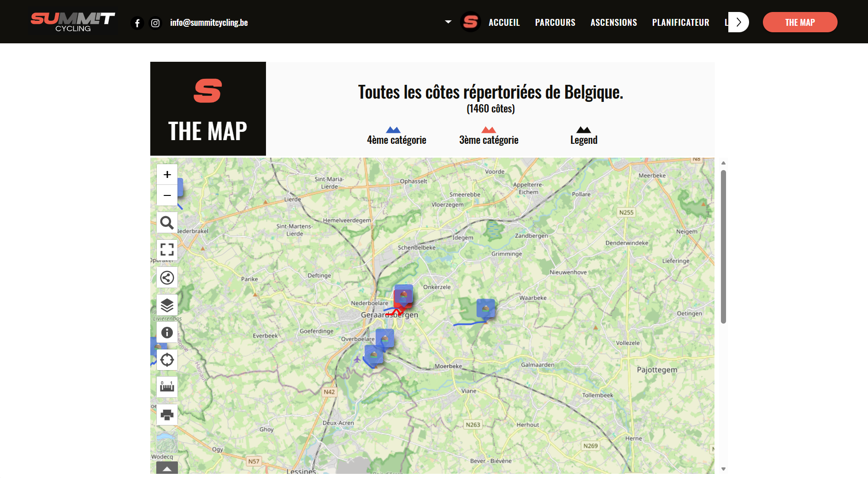Open the Parcours menu item
The width and height of the screenshot is (868, 478).
click(x=555, y=23)
